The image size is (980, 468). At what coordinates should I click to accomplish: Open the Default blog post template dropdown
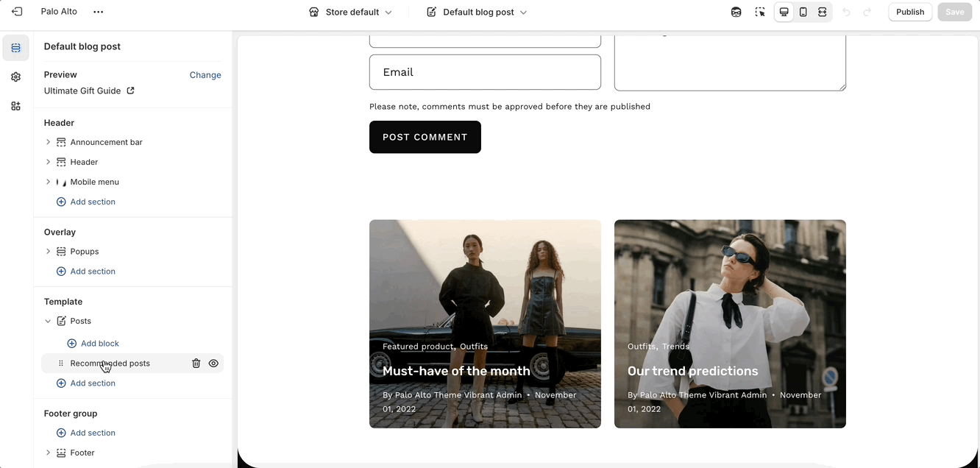tap(477, 12)
